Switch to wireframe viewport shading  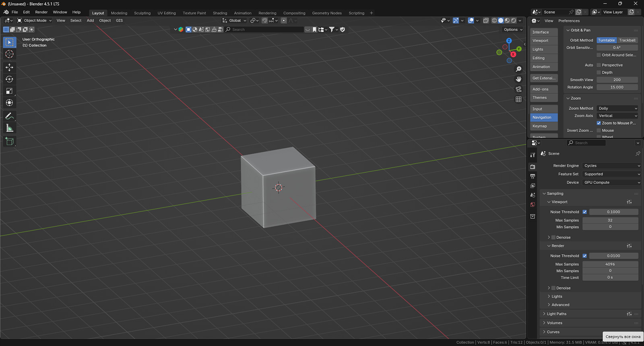click(x=494, y=21)
